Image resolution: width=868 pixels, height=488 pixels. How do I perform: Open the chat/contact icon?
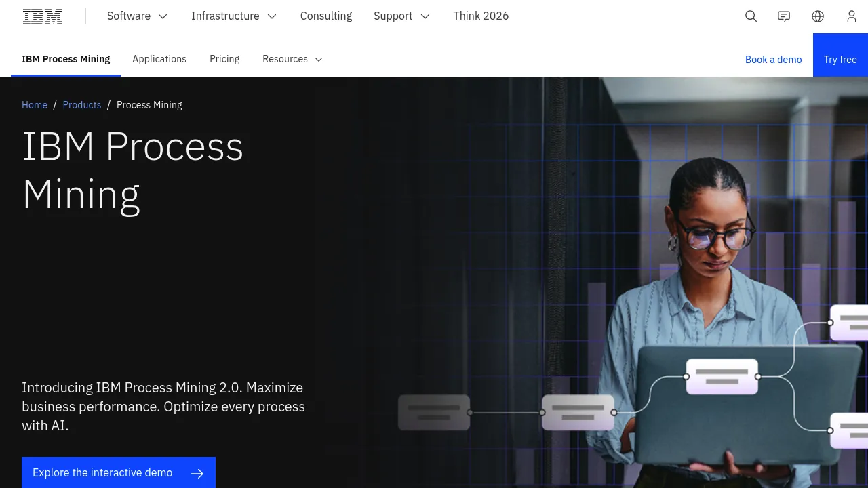784,16
